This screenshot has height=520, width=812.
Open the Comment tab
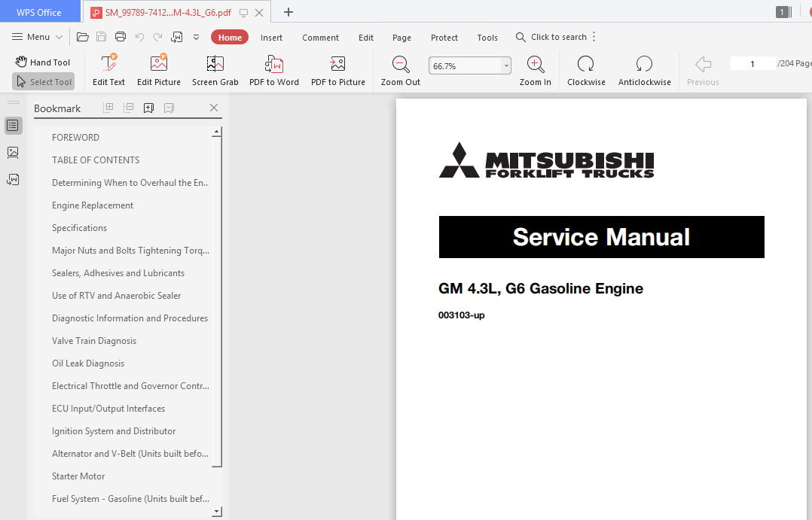tap(321, 38)
